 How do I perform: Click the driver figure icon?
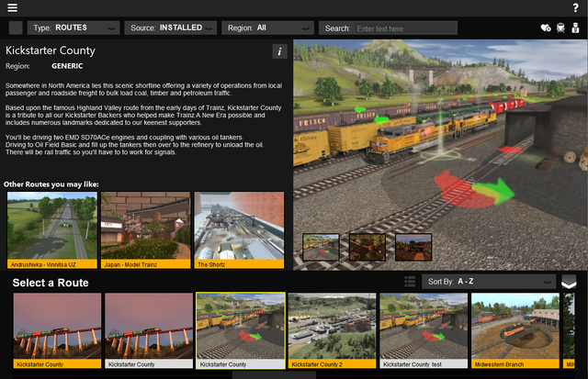575,28
